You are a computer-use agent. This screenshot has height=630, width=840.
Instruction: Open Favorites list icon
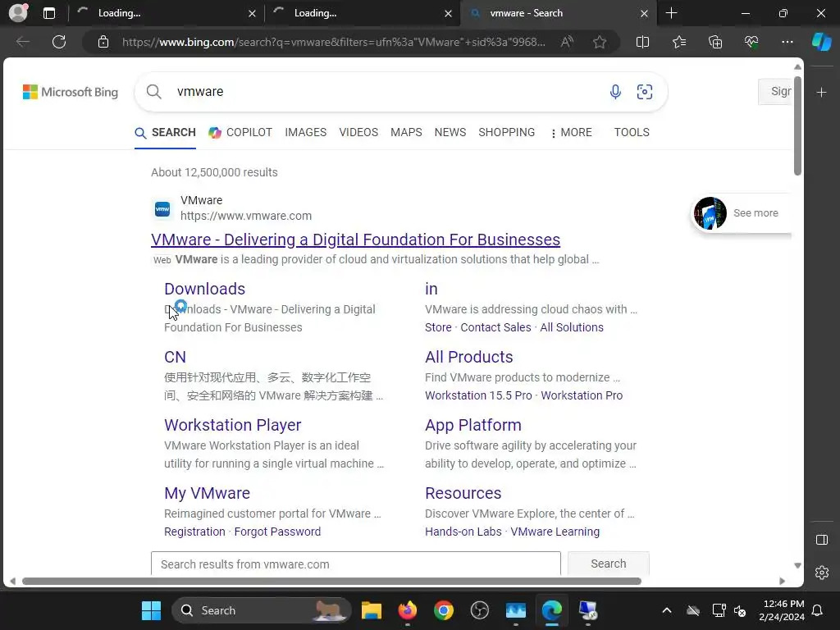click(678, 42)
